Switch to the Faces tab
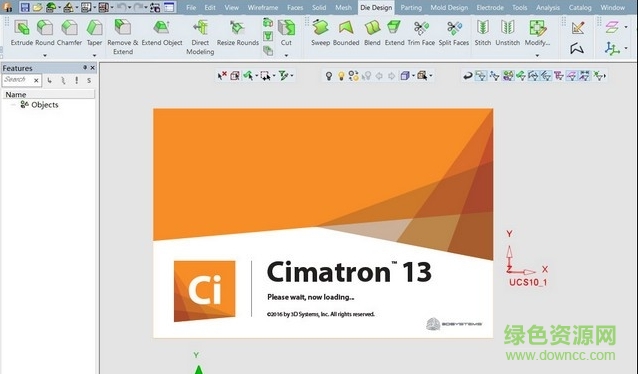The image size is (639, 374). point(295,7)
